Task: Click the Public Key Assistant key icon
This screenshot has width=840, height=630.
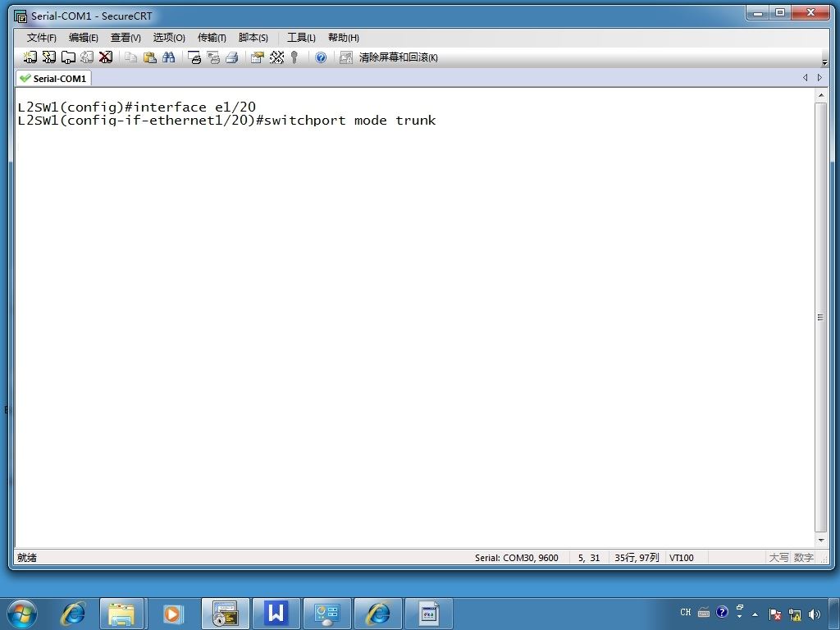Action: [294, 57]
